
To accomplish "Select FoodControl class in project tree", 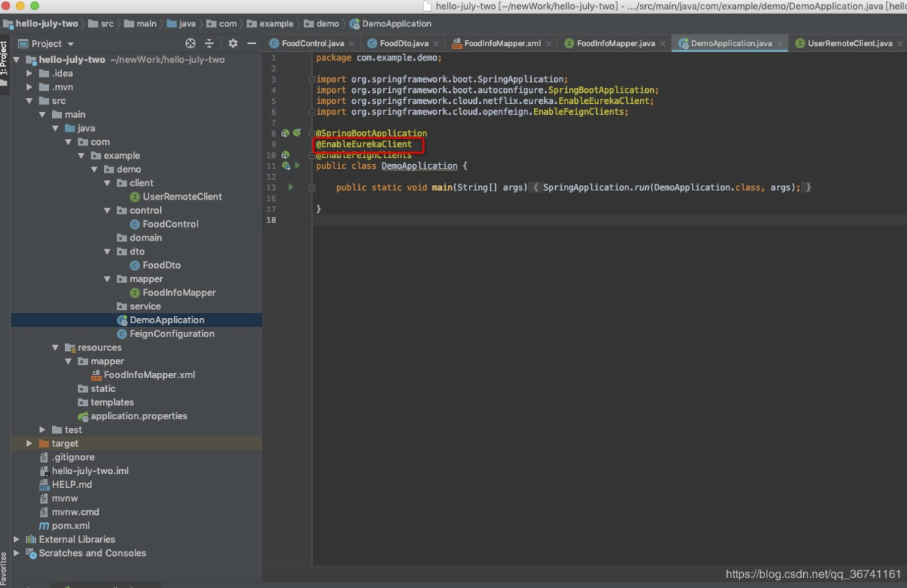I will (x=170, y=224).
